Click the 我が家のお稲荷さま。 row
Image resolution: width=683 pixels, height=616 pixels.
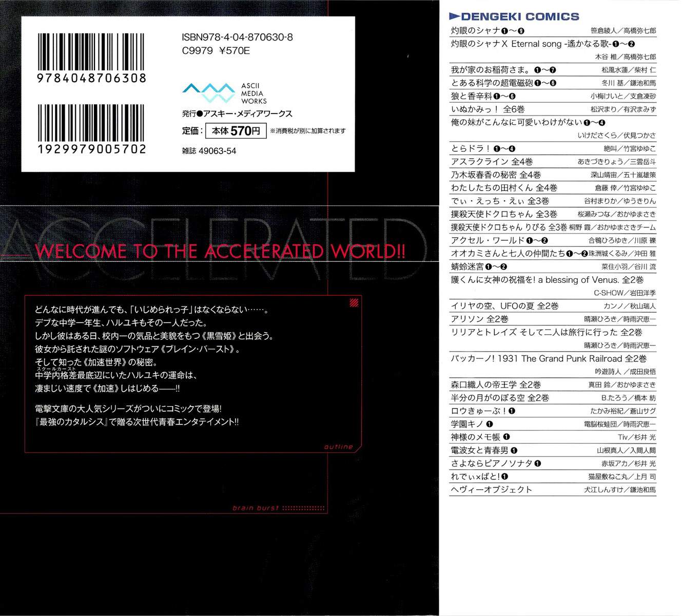553,70
